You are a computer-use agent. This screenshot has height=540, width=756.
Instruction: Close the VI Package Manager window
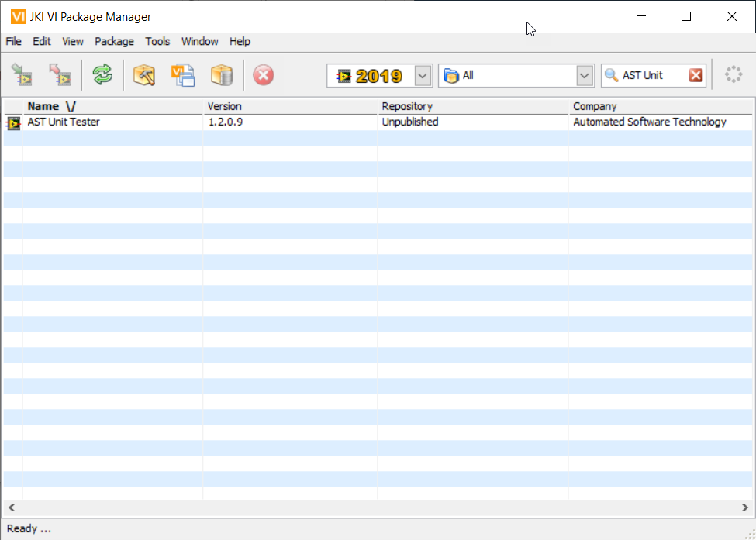pyautogui.click(x=731, y=16)
